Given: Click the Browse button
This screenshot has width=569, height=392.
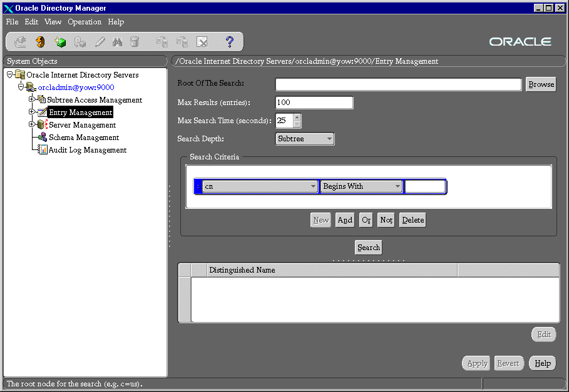Looking at the screenshot, I should [541, 84].
